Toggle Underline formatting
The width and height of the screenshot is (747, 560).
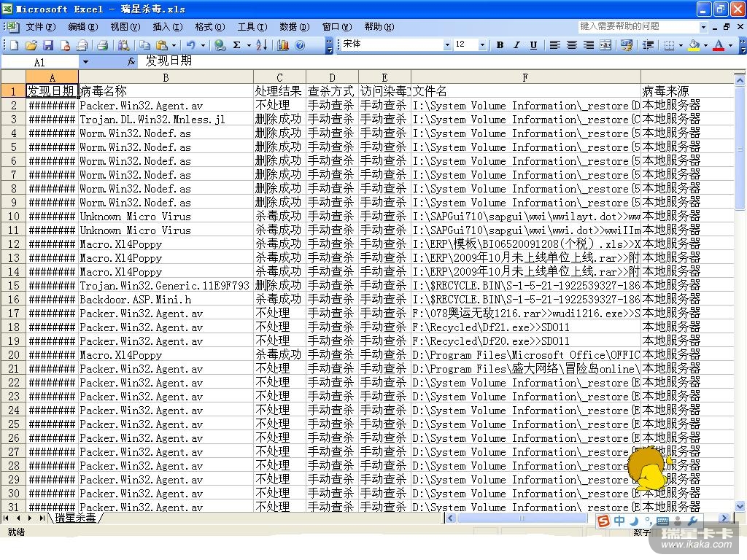pos(533,45)
